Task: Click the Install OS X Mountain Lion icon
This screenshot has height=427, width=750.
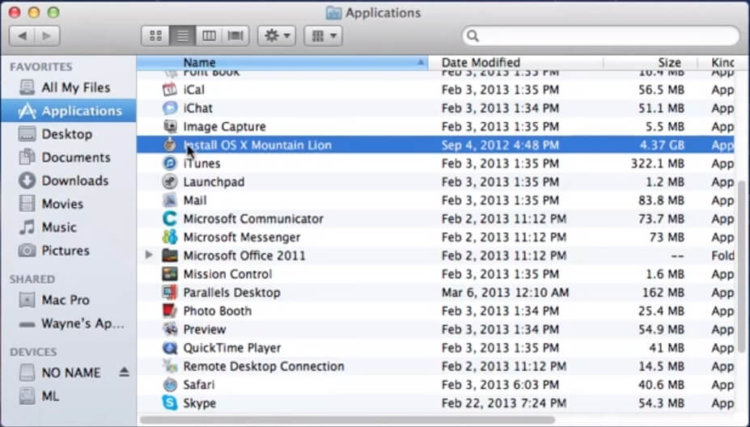Action: click(x=170, y=145)
